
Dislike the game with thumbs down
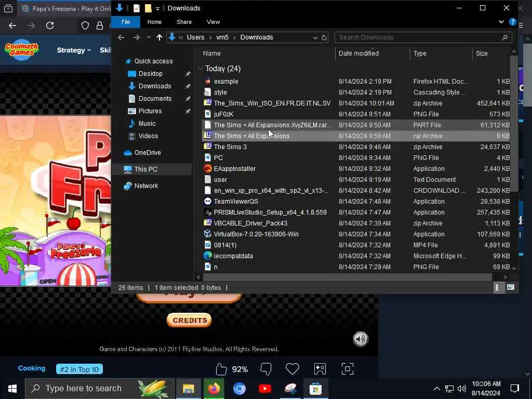[x=265, y=369]
